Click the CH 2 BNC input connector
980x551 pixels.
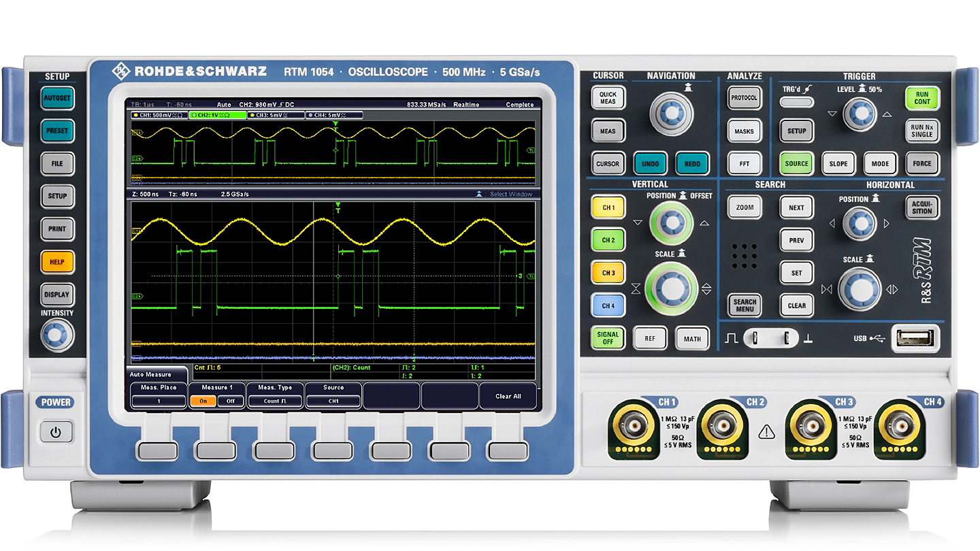click(x=722, y=427)
